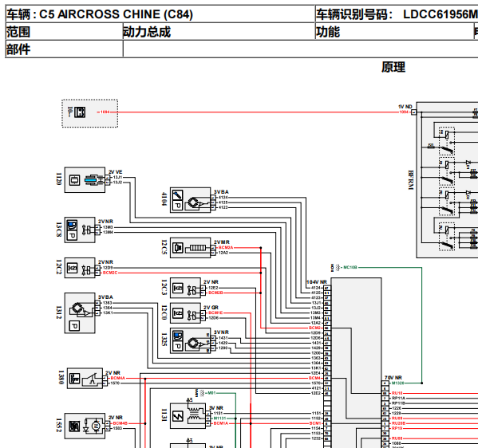Viewport: 478px width, 448px height.
Task: Click the green M1131 wire label
Action: click(219, 419)
